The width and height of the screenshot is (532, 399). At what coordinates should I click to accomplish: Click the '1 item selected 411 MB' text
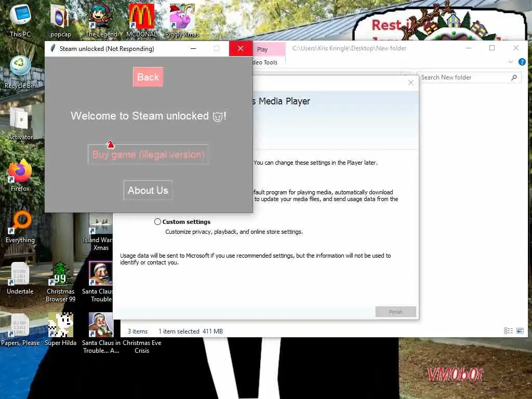[x=191, y=331]
